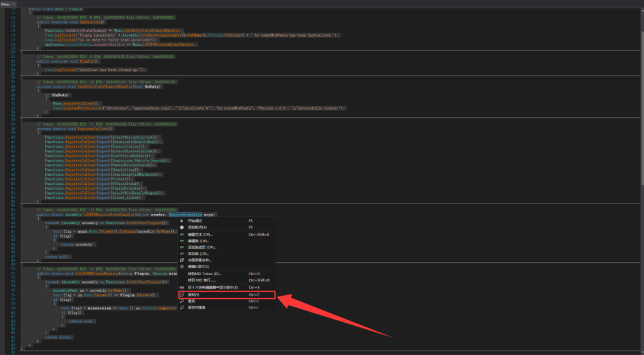Click the green Start Debugging play icon
The height and width of the screenshot is (355, 644).
coord(182,220)
